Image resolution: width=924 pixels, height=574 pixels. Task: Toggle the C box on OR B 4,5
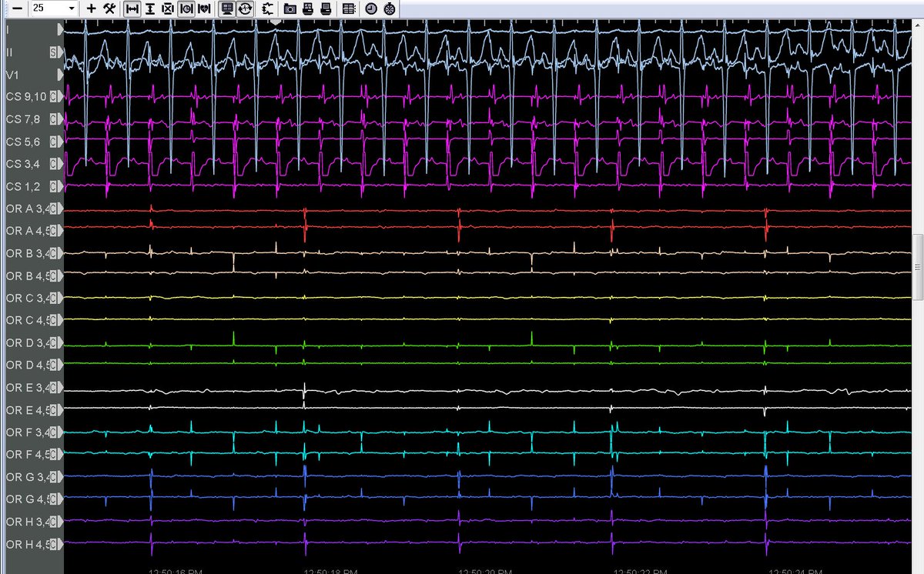[53, 275]
